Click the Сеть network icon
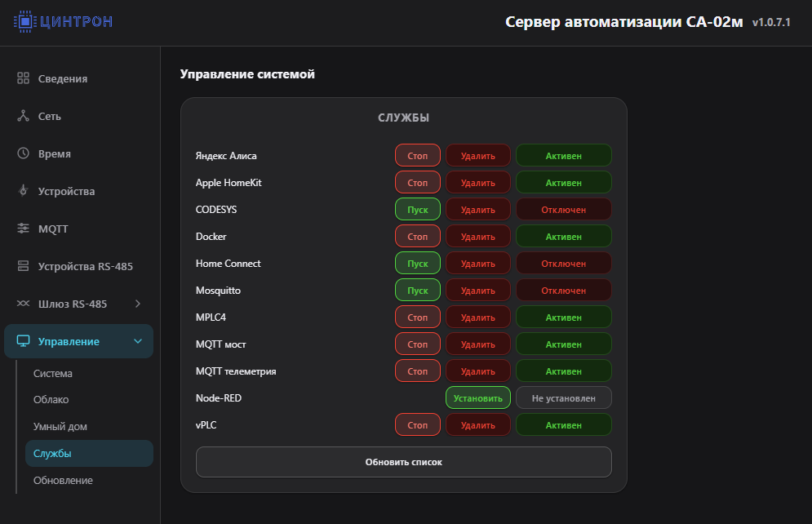This screenshot has height=524, width=812. [24, 116]
